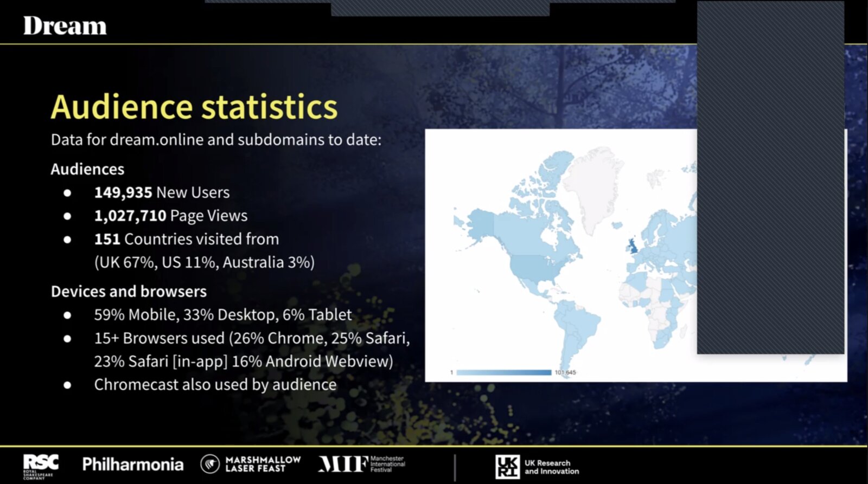Viewport: 868px width, 484px height.
Task: Click the 23% Safari in-app line
Action: pyautogui.click(x=244, y=362)
